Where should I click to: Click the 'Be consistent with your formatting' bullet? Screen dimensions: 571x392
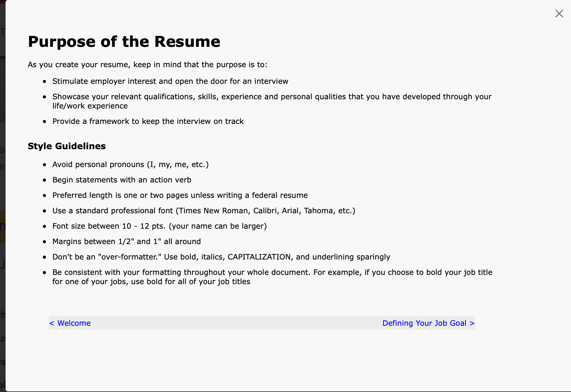[x=272, y=277]
